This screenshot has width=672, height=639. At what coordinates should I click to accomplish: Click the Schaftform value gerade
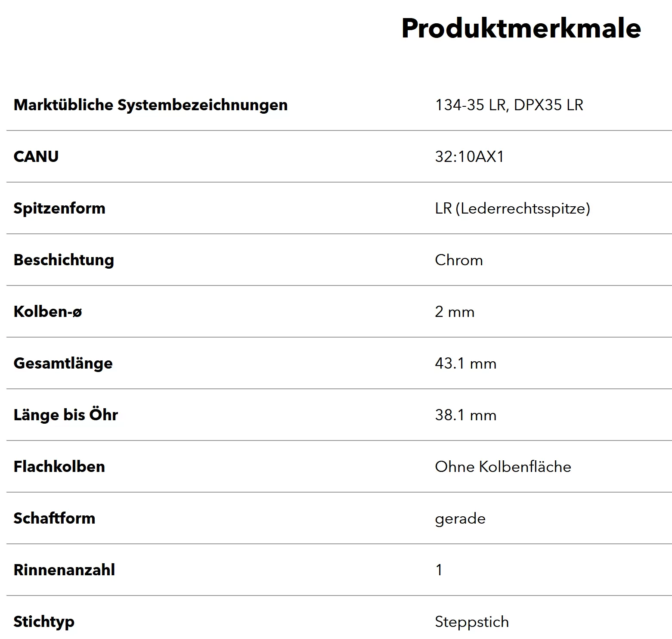[x=460, y=519]
